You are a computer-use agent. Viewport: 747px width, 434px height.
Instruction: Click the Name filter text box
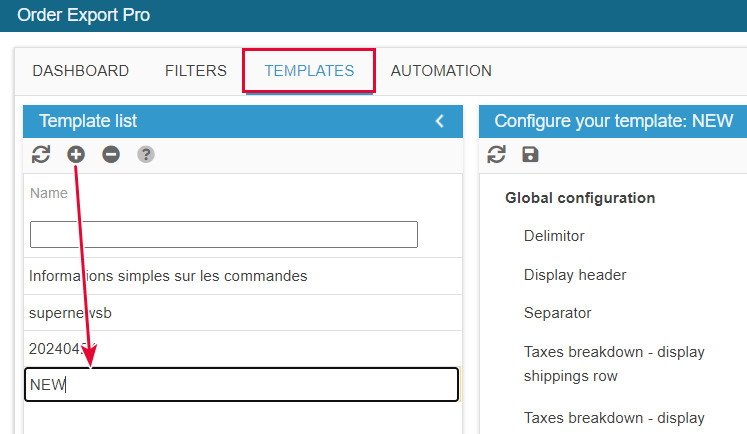(224, 234)
